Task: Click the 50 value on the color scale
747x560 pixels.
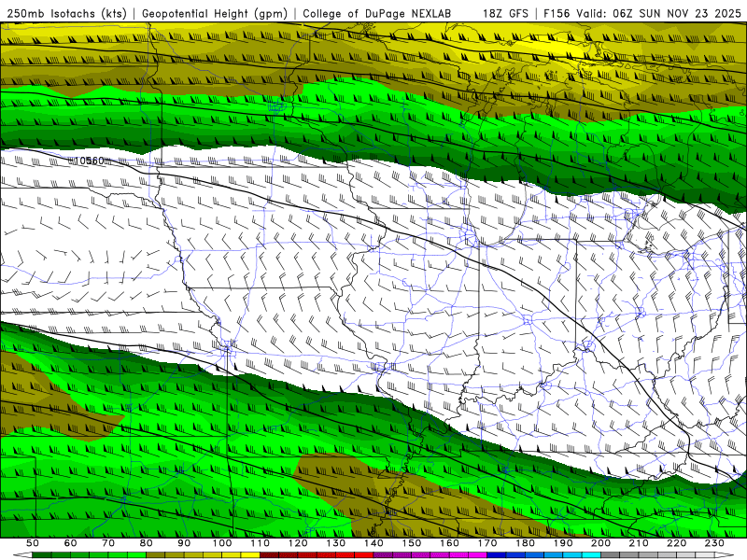Action: pos(33,543)
